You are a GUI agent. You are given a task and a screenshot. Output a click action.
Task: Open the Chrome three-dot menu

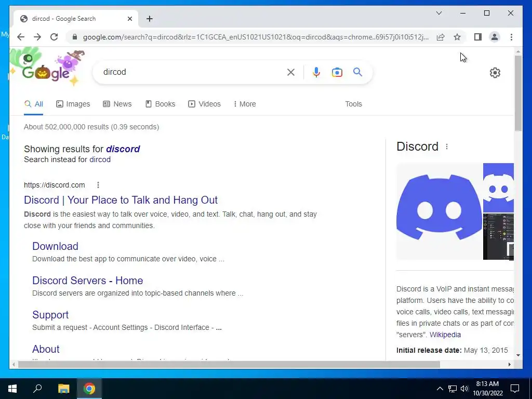point(511,37)
